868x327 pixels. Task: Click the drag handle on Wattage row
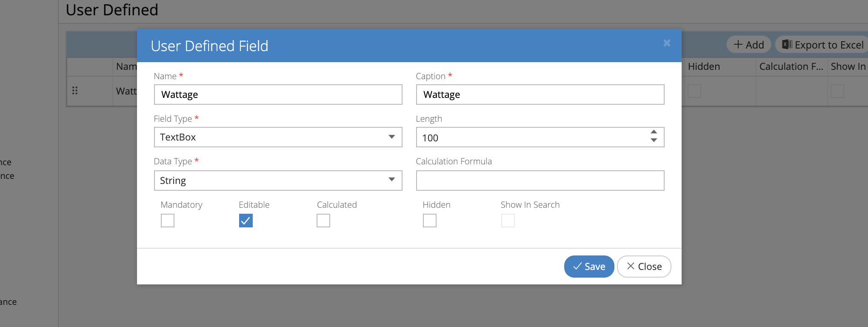[75, 91]
